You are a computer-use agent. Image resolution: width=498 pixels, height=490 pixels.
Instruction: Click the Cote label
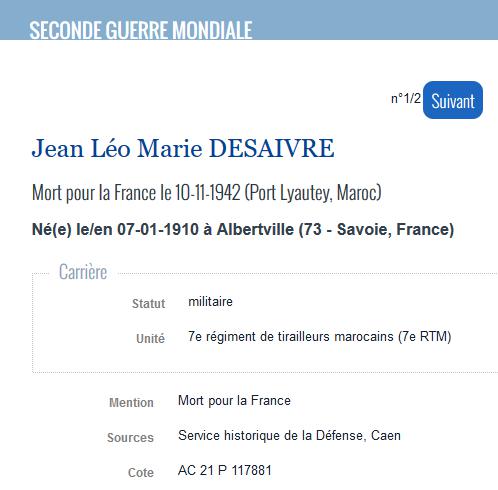141,472
